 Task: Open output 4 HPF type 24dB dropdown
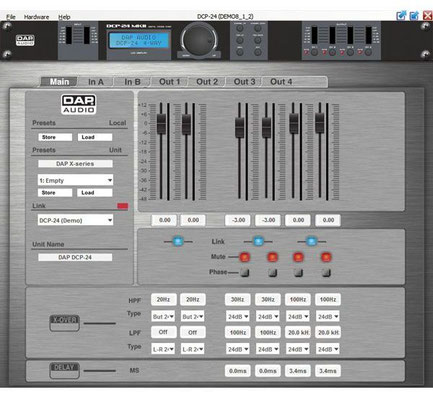[328, 317]
